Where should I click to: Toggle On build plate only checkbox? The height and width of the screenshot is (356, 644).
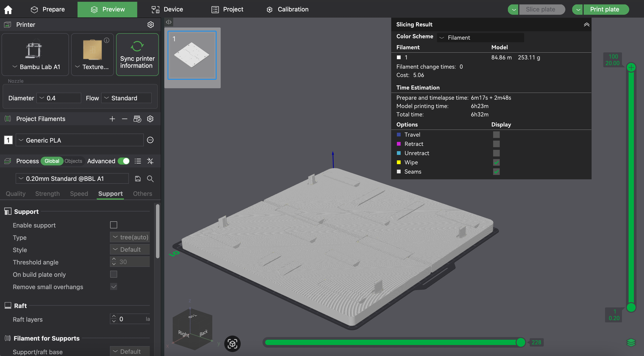(113, 274)
